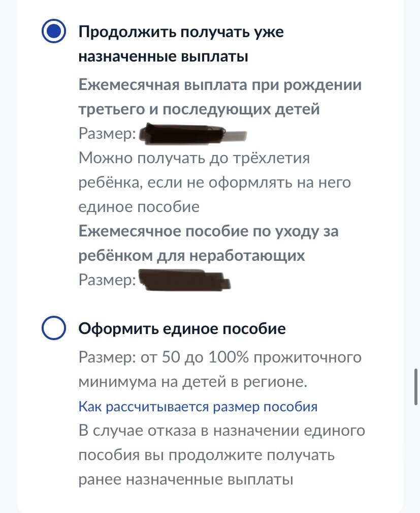Click heading "Ежемесячная выплата при рождении третьего"

[220, 97]
